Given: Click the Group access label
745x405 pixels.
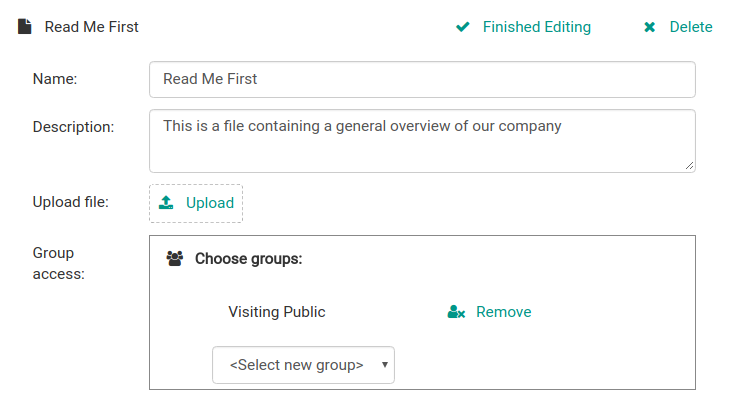Looking at the screenshot, I should coord(58,263).
